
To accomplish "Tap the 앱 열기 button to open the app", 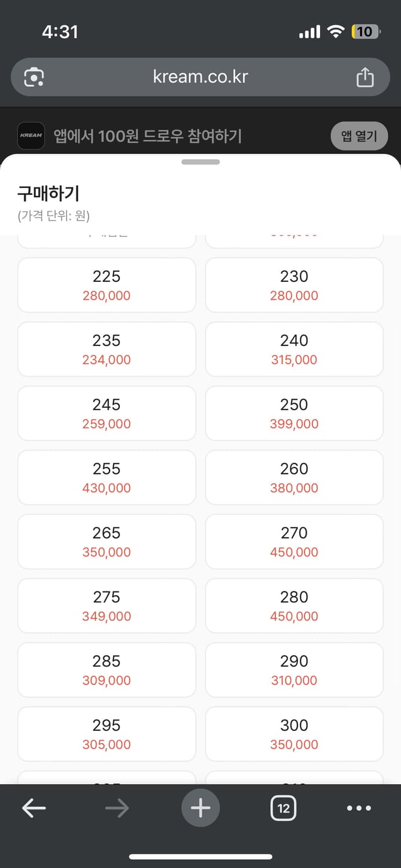I will coord(359,136).
